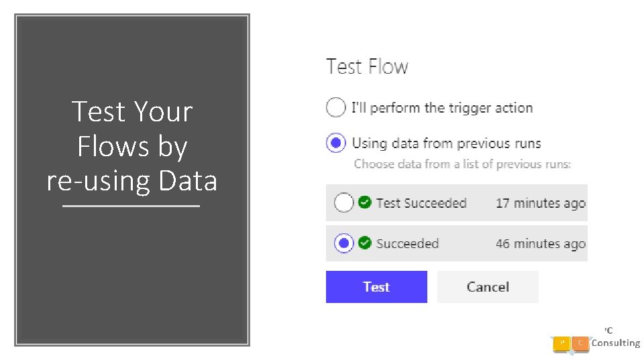This screenshot has width=644, height=362.
Task: Click the "I'll perform the trigger action" label
Action: click(x=442, y=108)
